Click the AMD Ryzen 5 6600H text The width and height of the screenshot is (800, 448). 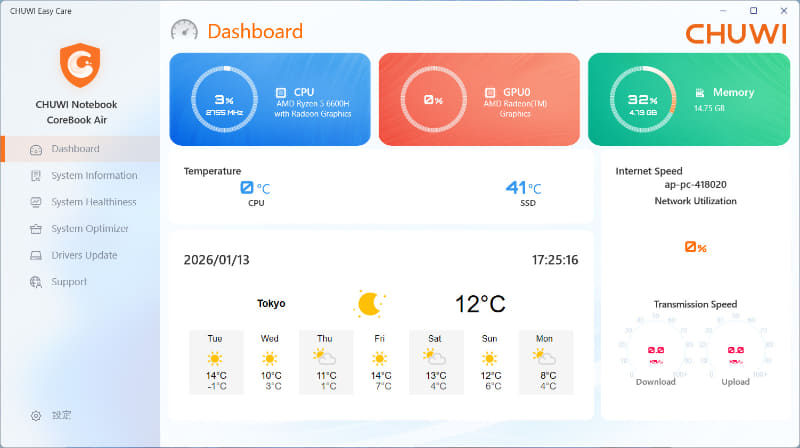pyautogui.click(x=313, y=104)
